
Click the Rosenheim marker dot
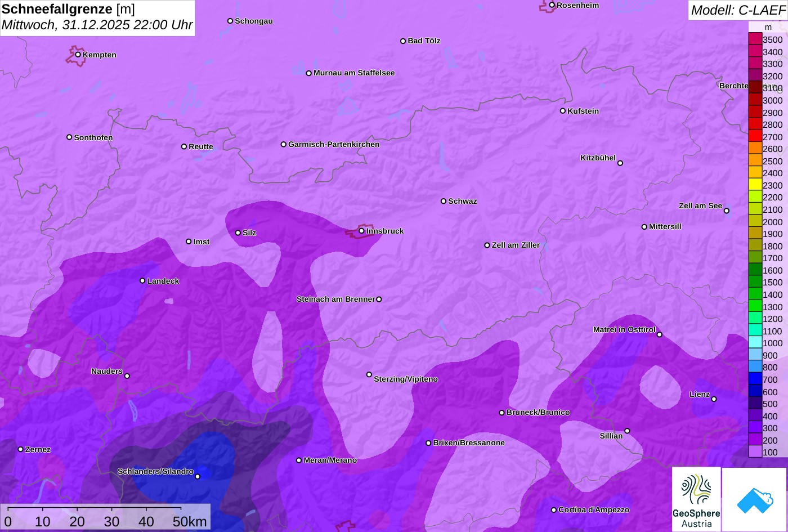point(552,5)
